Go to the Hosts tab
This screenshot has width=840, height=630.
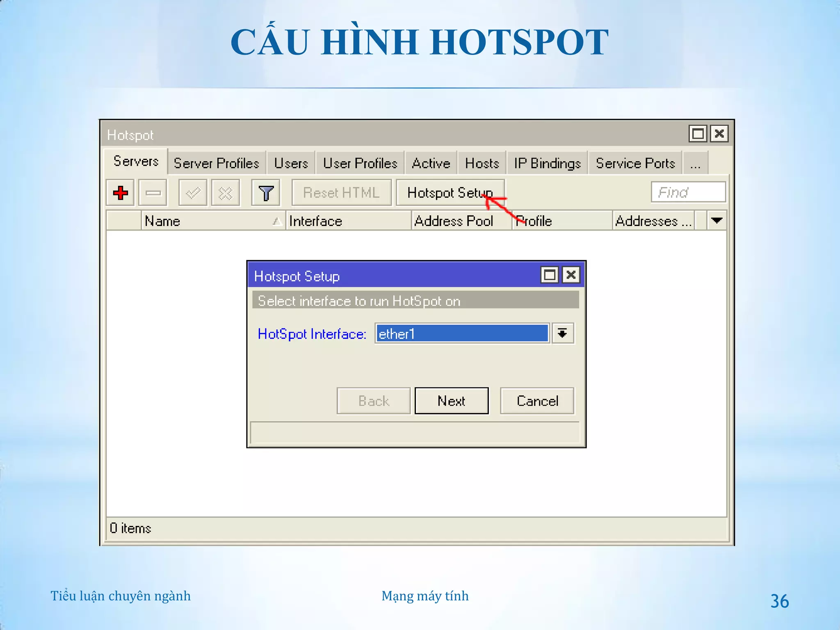point(482,163)
